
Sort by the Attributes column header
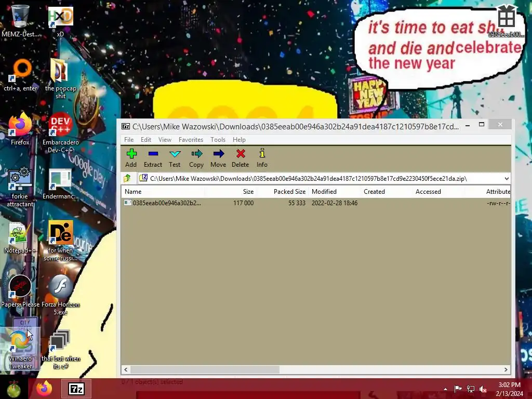point(487,192)
